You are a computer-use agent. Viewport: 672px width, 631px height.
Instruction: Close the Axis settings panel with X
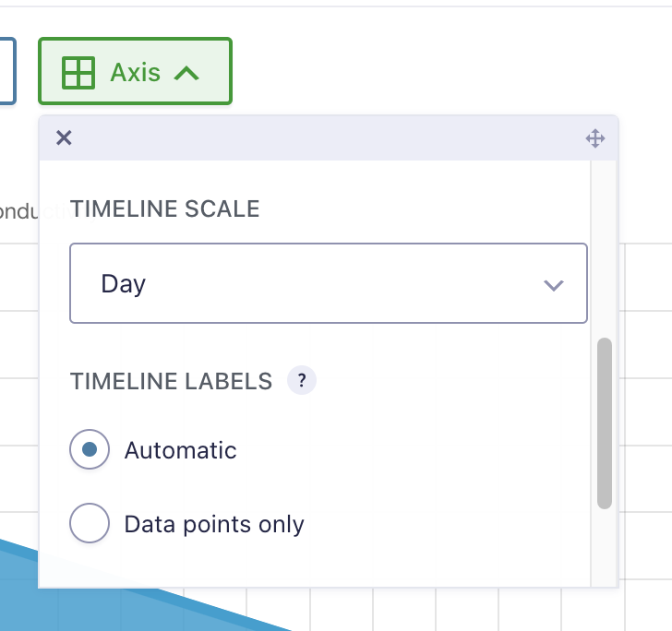[x=64, y=138]
